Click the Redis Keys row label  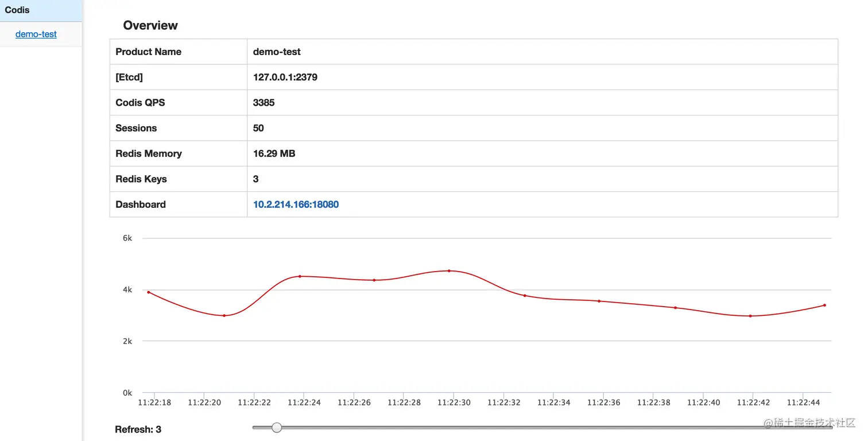[141, 179]
